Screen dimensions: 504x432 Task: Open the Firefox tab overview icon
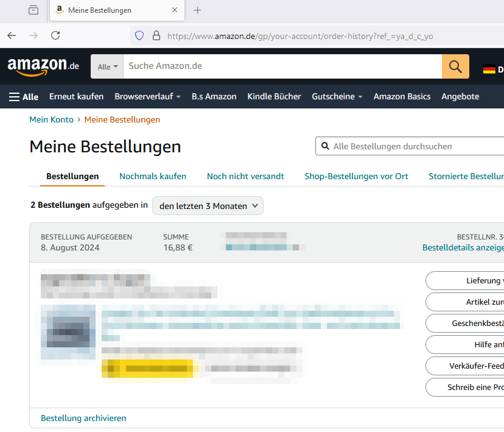[x=33, y=10]
